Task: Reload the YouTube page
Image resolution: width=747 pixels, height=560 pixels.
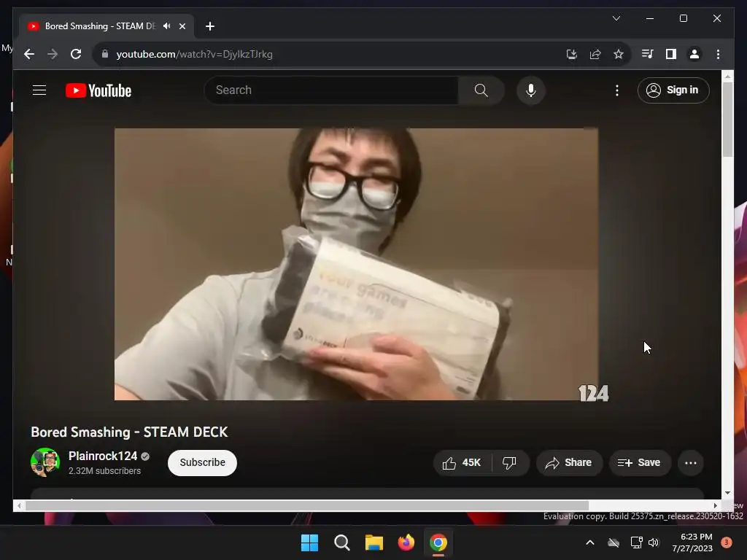Action: (x=76, y=54)
